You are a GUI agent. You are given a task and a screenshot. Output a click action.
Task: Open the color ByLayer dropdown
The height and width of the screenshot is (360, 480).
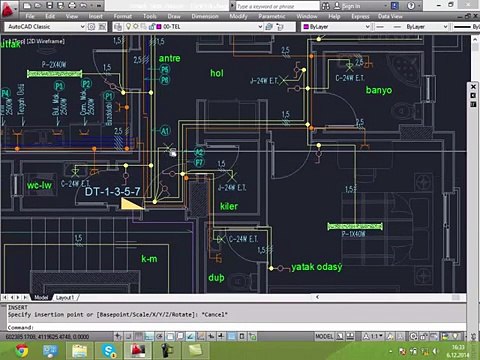pos(367,27)
